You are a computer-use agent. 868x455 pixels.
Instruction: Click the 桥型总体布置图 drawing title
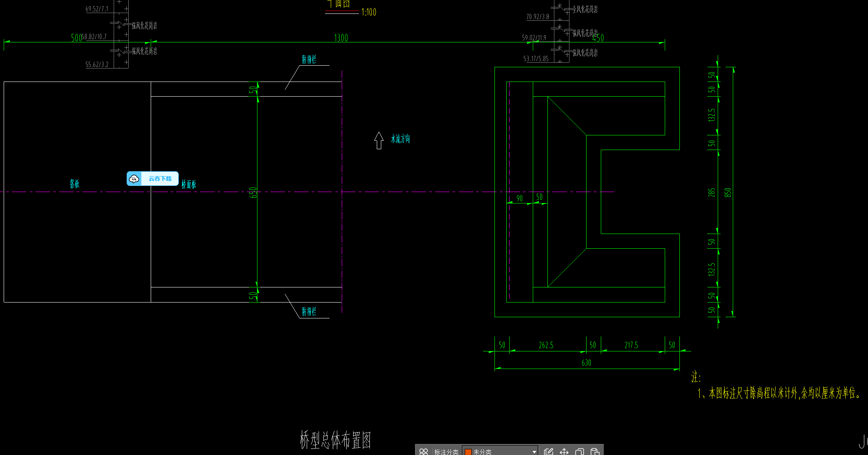point(335,440)
